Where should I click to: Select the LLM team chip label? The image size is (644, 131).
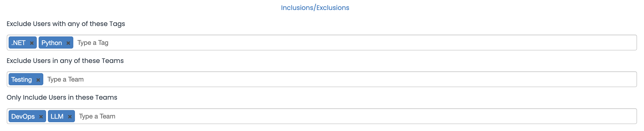[x=57, y=116]
